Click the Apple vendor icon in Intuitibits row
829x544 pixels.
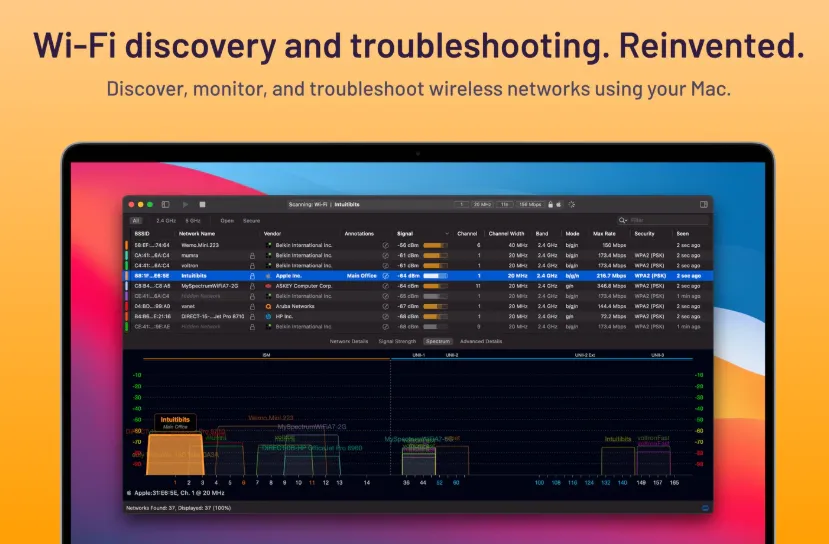coord(269,276)
